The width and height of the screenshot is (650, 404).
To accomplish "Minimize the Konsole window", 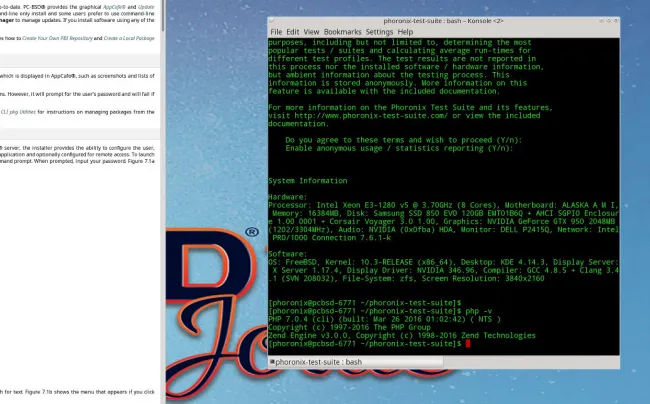I will 601,20.
